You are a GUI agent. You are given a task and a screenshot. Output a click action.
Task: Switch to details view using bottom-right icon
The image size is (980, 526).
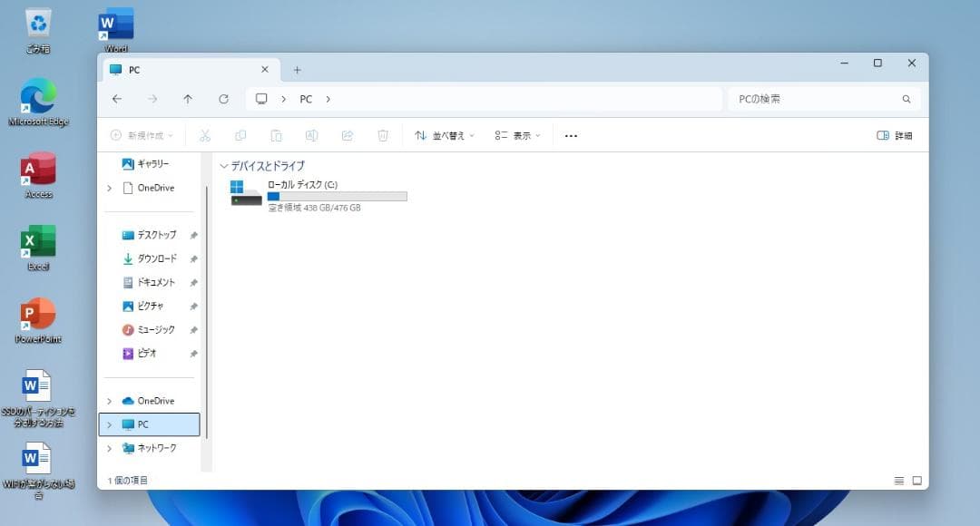point(898,480)
